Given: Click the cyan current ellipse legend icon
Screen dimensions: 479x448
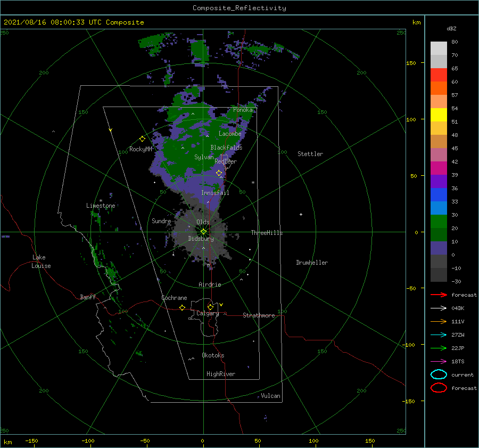Looking at the screenshot, I should [439, 374].
